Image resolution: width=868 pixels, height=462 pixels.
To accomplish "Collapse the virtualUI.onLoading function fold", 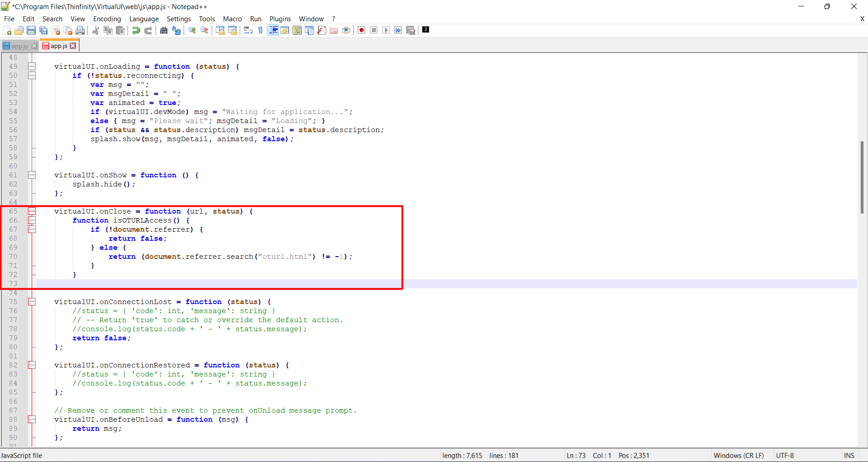I will pyautogui.click(x=32, y=67).
